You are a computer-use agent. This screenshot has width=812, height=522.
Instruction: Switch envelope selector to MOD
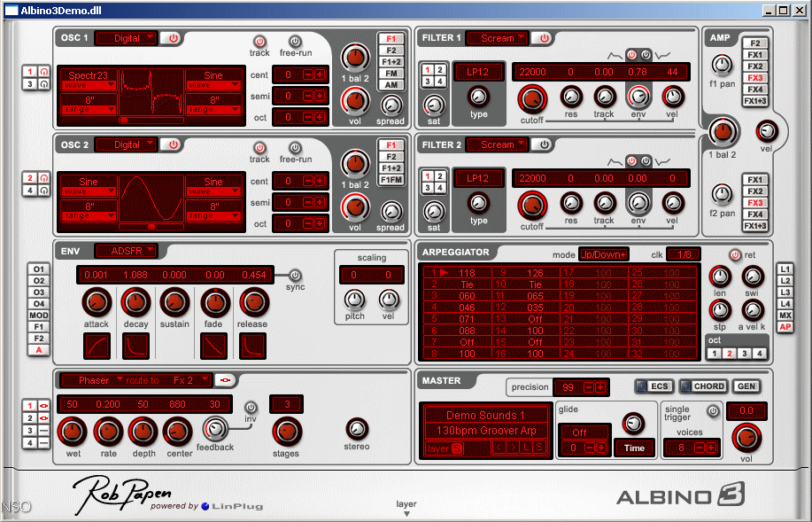39,316
